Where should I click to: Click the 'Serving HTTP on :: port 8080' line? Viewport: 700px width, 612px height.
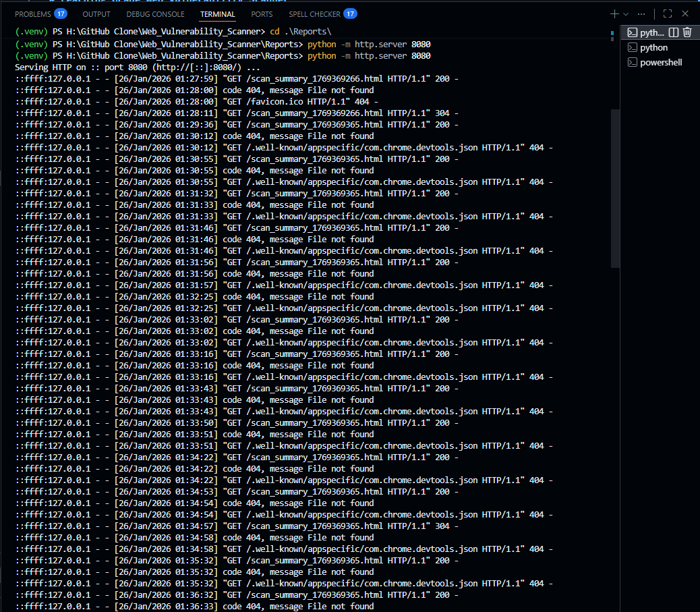[137, 67]
